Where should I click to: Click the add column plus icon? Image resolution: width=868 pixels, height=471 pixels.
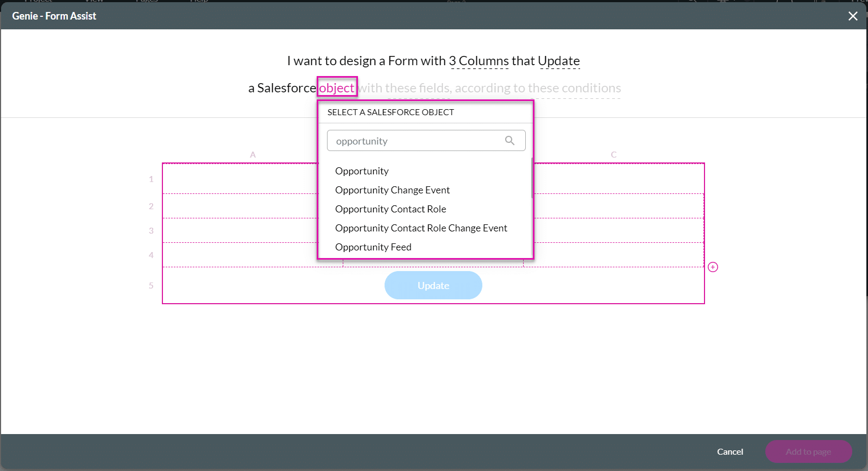[x=713, y=267]
